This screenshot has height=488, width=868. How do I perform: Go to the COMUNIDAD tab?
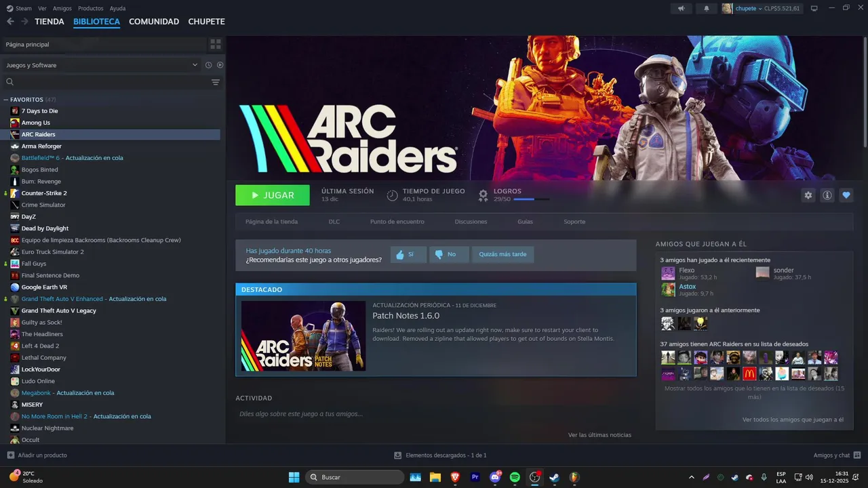pyautogui.click(x=154, y=22)
